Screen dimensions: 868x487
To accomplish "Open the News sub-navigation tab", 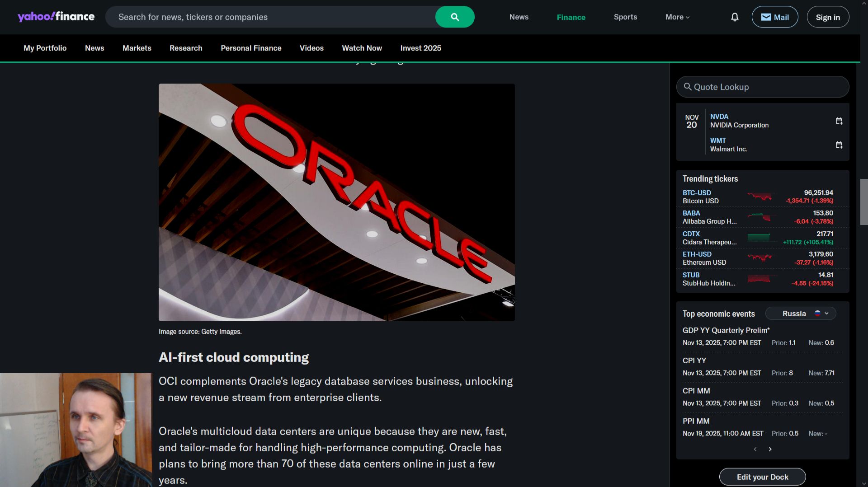I will coord(94,48).
